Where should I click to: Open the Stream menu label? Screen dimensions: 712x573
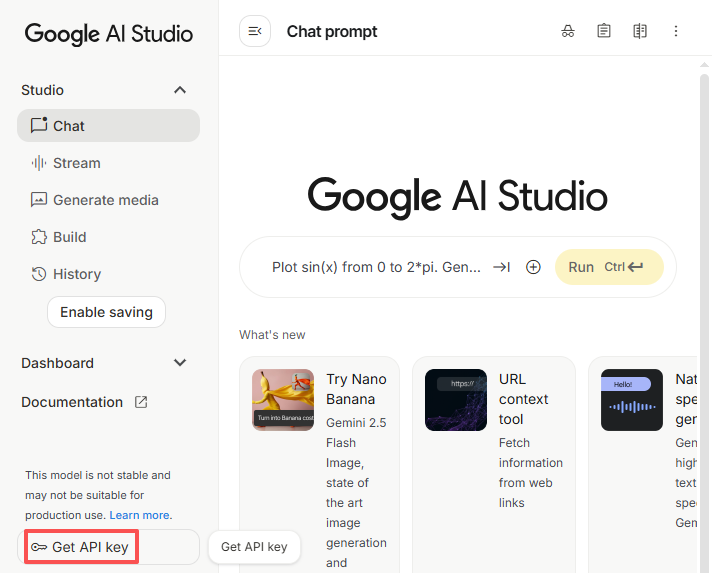(77, 163)
